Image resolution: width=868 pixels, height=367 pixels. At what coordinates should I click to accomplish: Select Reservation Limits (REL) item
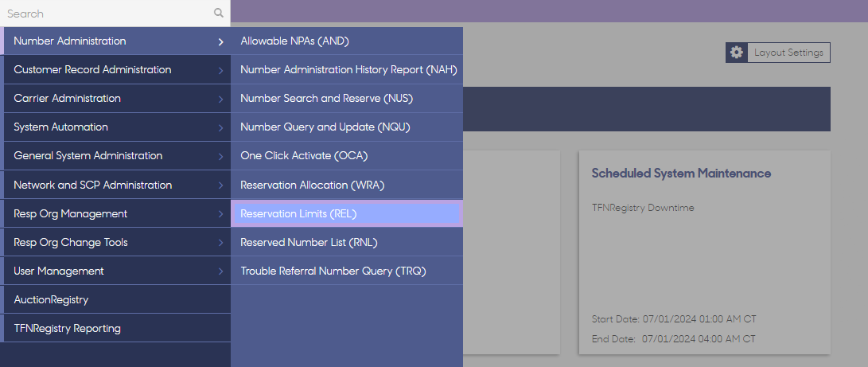[347, 213]
